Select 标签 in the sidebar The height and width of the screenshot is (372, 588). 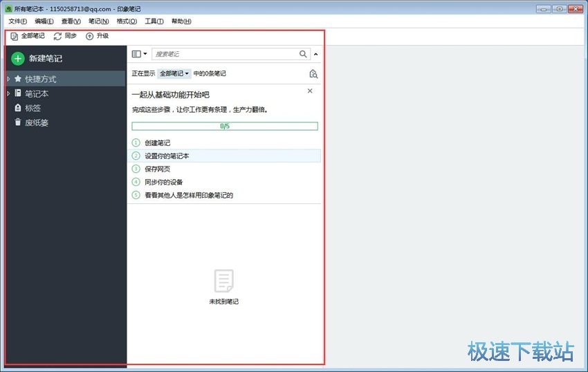pos(33,108)
